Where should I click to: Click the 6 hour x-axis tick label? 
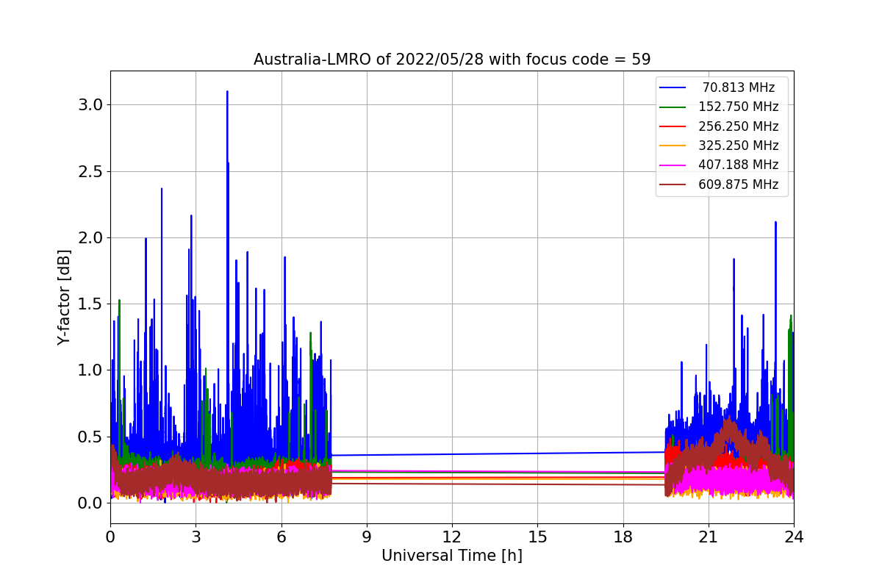click(282, 537)
